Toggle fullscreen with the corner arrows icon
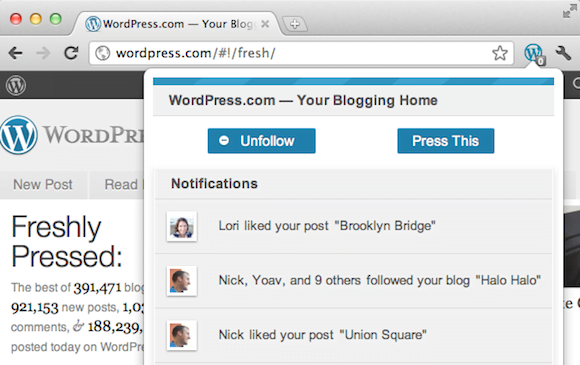The width and height of the screenshot is (580, 365). pyautogui.click(x=570, y=11)
